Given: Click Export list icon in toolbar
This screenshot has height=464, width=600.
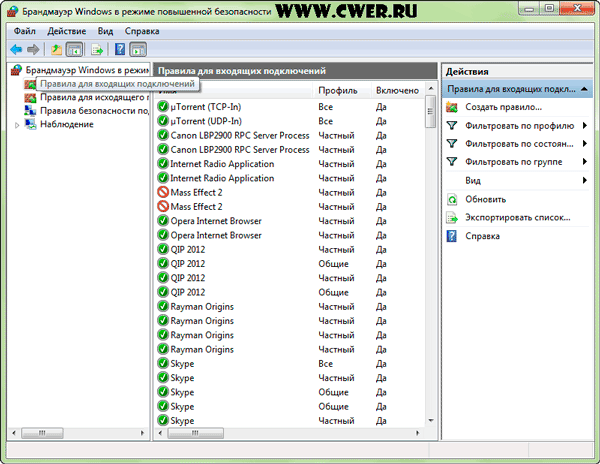Looking at the screenshot, I should pos(98,48).
